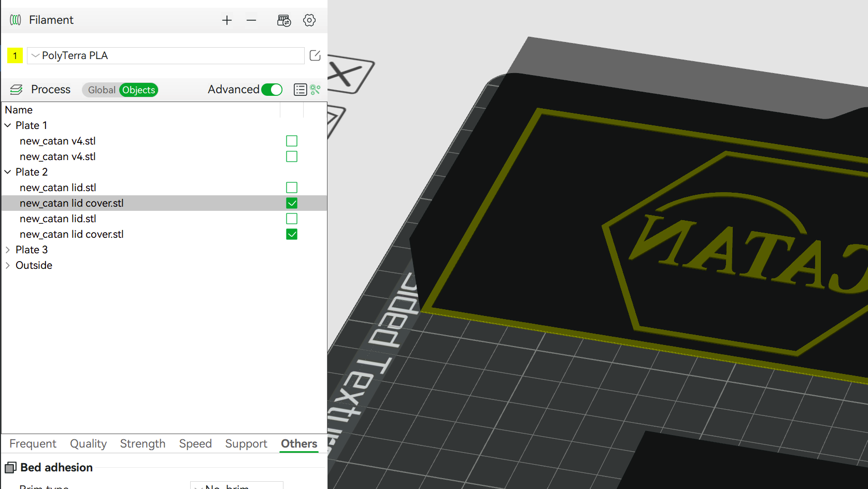Image resolution: width=868 pixels, height=489 pixels.
Task: Select Plate 3 label
Action: (32, 250)
